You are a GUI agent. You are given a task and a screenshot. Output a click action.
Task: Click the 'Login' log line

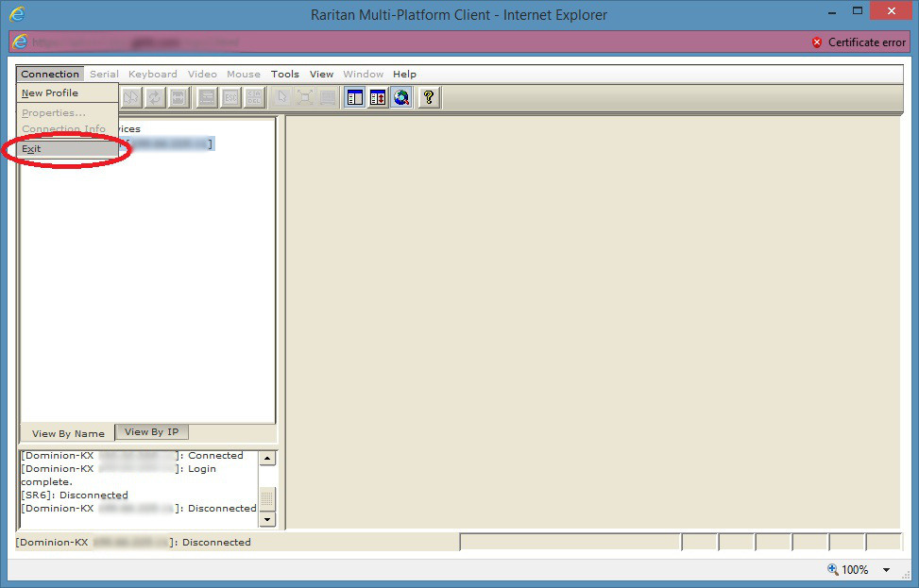[x=118, y=468]
